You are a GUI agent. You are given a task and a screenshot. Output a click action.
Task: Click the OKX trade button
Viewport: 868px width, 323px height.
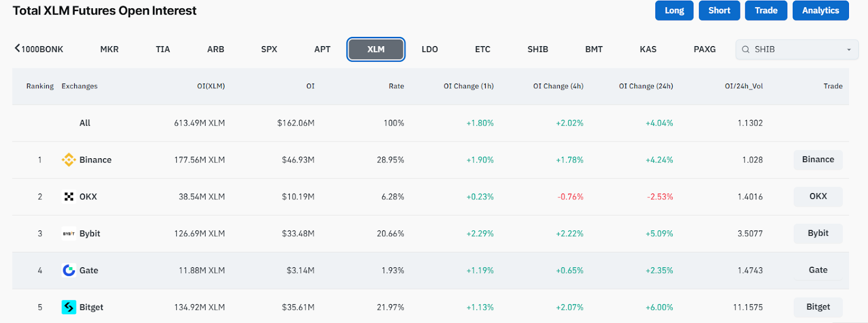818,196
